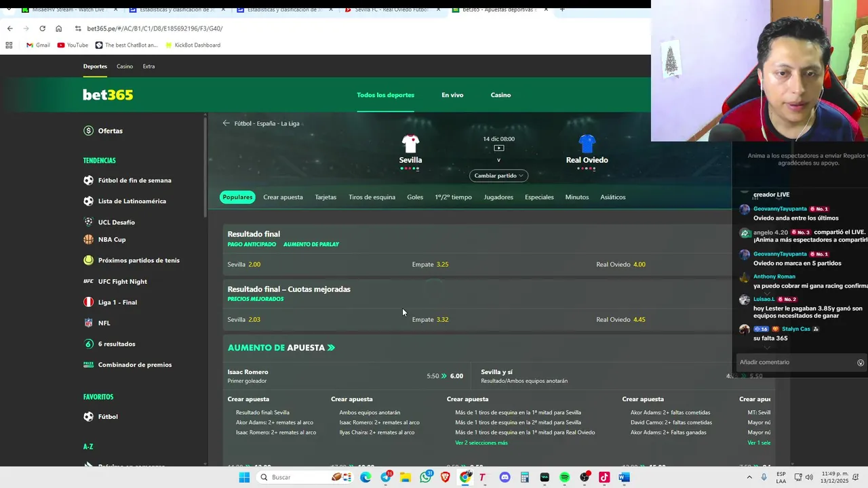This screenshot has width=868, height=488.
Task: Select the Populares market tab
Action: point(237,197)
